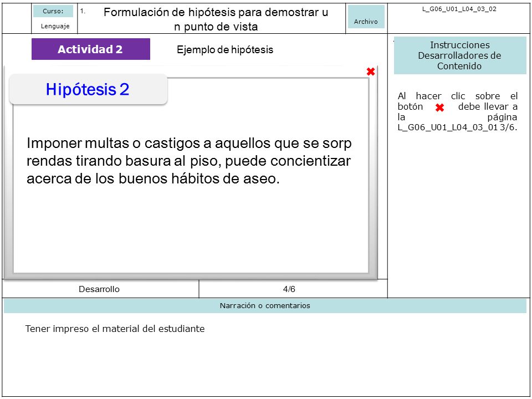The width and height of the screenshot is (532, 399).
Task: Click the Archivo label box
Action: (x=366, y=17)
